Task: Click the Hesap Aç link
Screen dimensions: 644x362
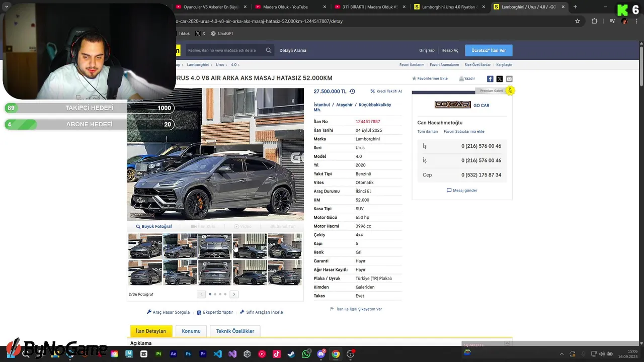Action: pyautogui.click(x=450, y=50)
